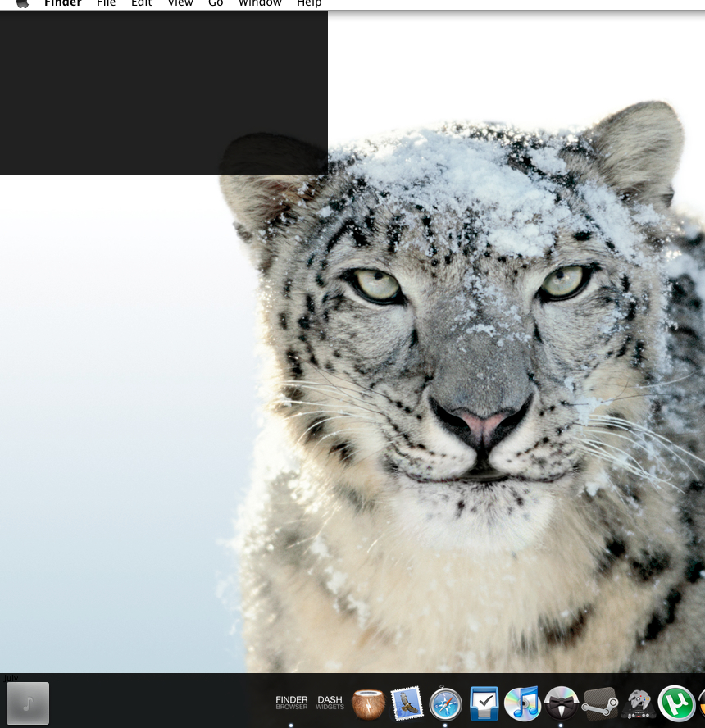Launch iTunes from the dock
The width and height of the screenshot is (705, 728).
(522, 703)
